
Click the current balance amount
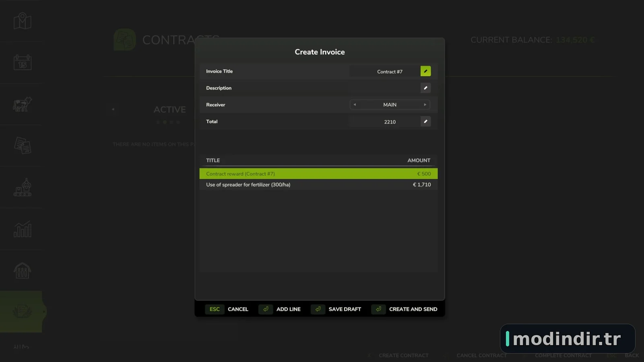575,40
